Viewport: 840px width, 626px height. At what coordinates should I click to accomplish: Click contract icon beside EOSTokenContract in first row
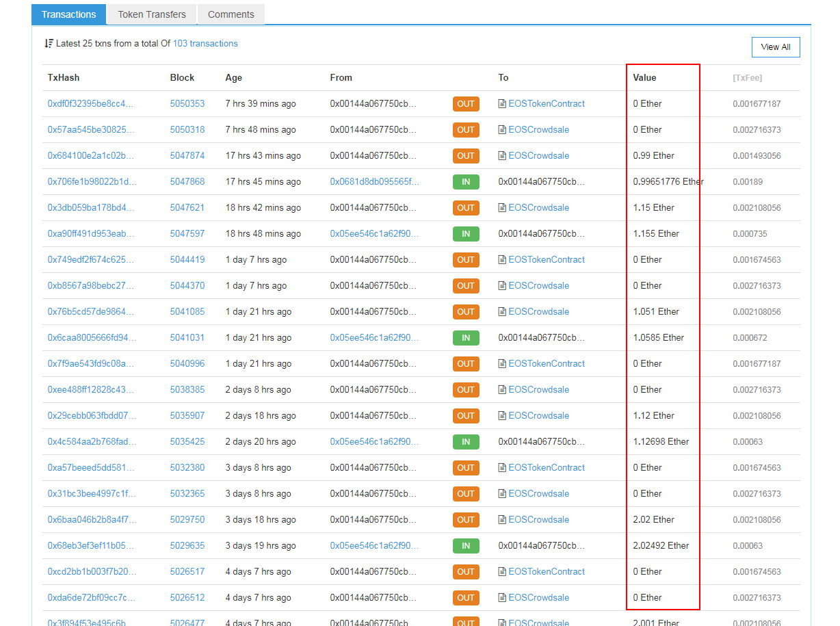coord(503,104)
